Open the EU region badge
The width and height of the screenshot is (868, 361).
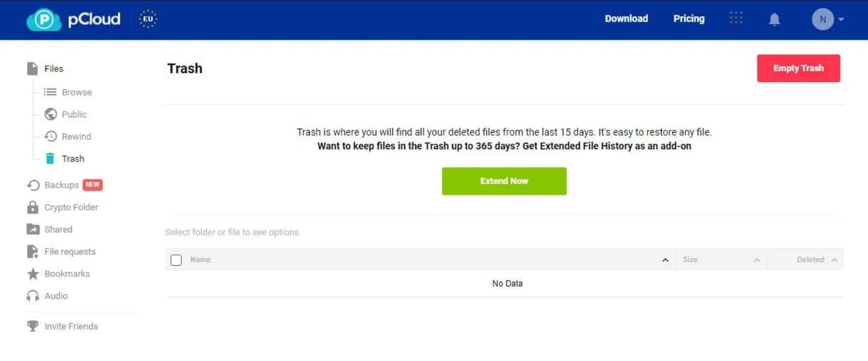[148, 19]
